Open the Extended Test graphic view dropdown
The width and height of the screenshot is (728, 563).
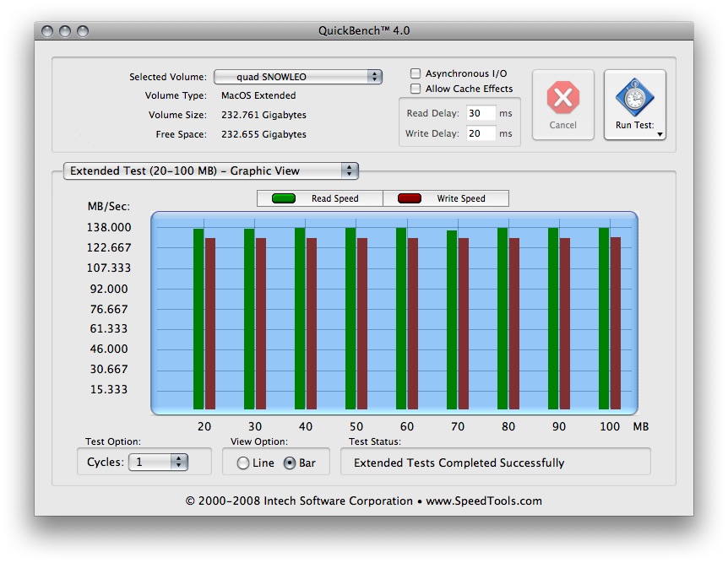click(211, 171)
